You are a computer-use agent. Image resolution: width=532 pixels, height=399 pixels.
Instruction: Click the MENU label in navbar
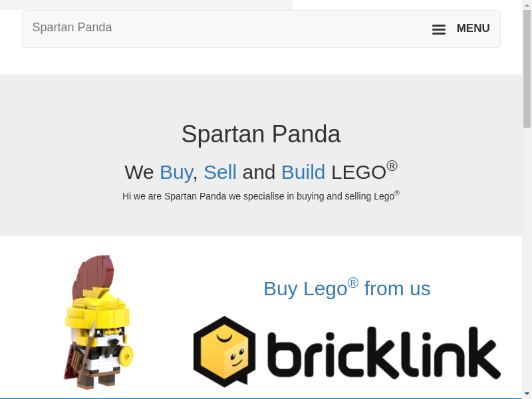click(473, 28)
